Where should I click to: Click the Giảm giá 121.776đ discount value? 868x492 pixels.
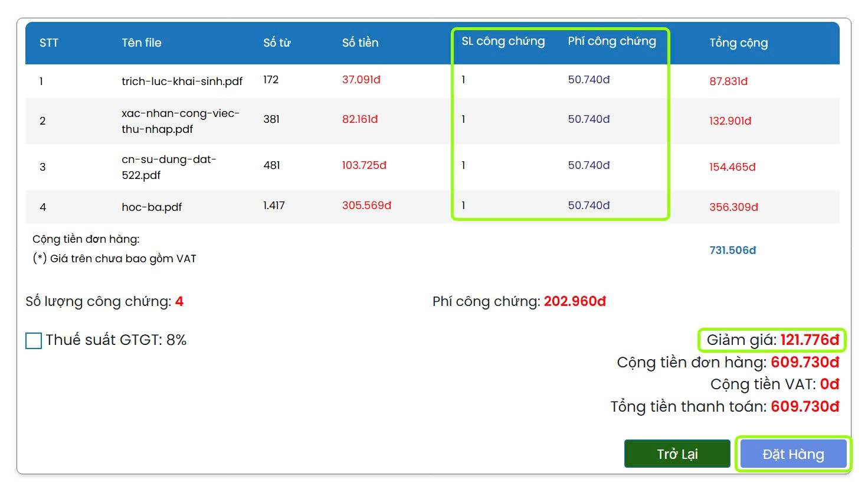tap(809, 340)
